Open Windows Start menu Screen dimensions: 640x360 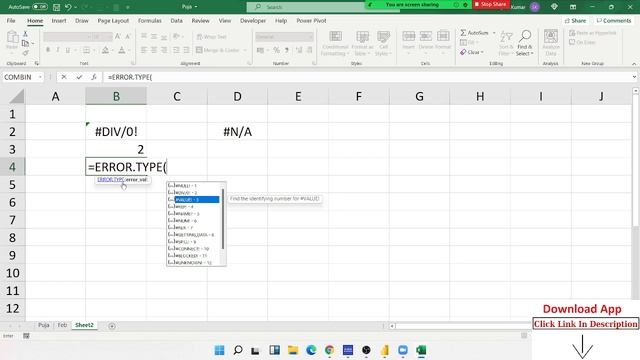[x=219, y=350]
